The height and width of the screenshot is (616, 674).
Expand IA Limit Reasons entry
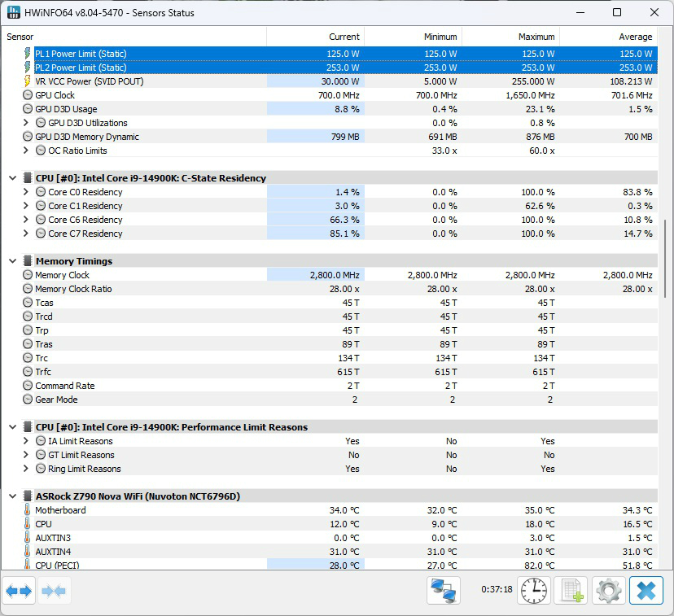[x=26, y=441]
